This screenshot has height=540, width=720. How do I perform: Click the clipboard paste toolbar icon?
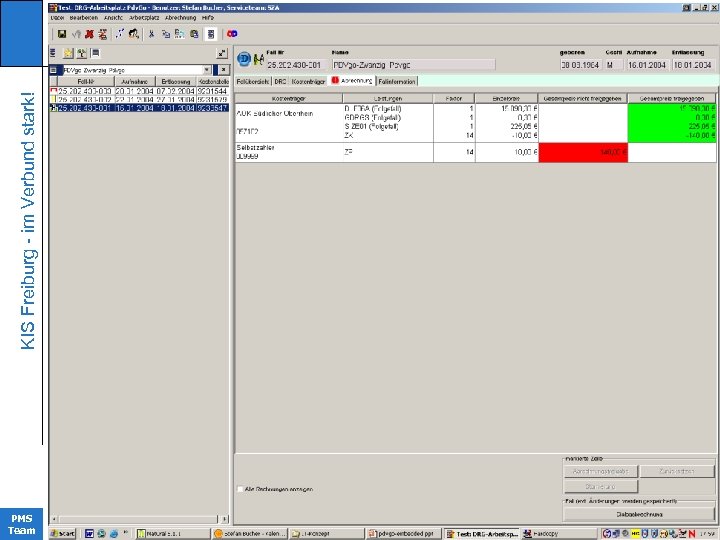pos(194,34)
